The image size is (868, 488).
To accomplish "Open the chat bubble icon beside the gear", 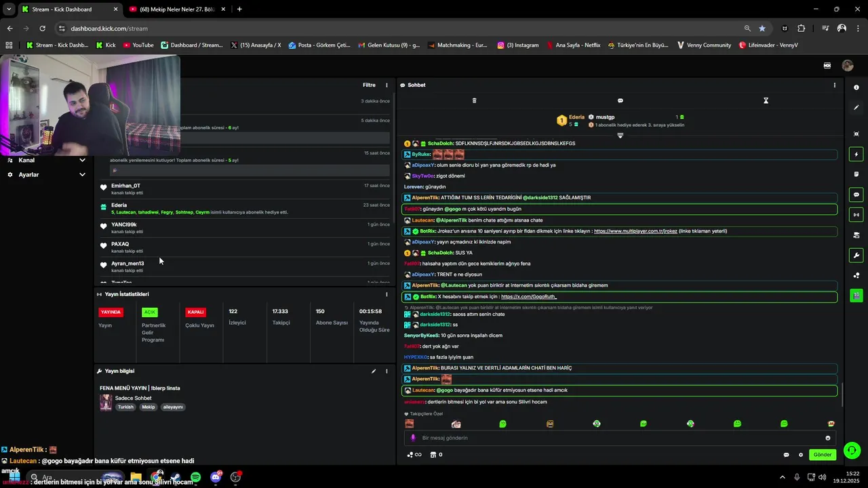I will coord(786,455).
